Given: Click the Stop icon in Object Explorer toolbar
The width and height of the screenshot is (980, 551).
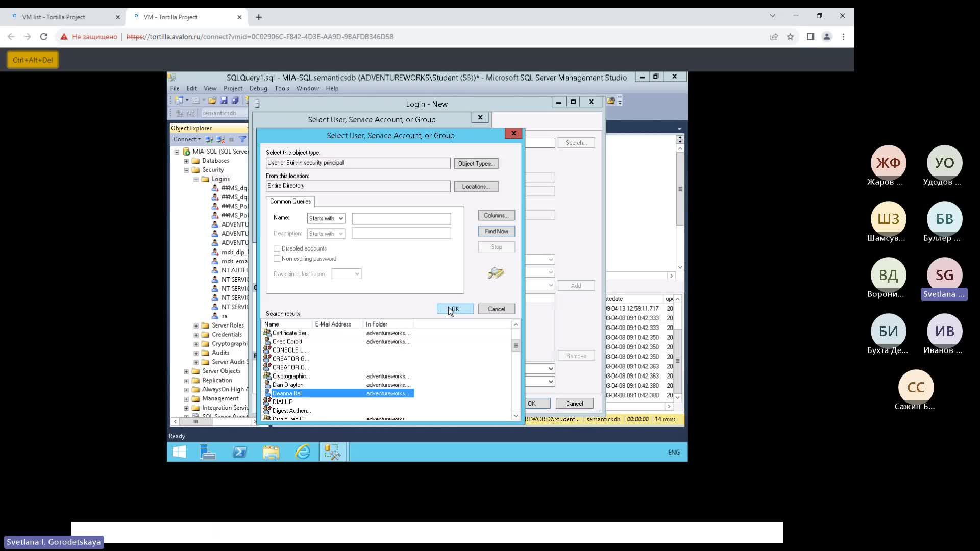Looking at the screenshot, I should tap(231, 139).
